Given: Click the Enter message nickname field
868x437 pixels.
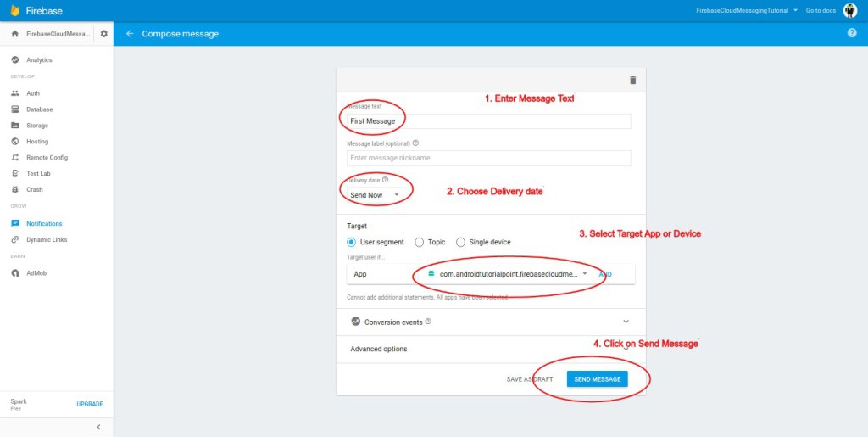Looking at the screenshot, I should point(489,158).
